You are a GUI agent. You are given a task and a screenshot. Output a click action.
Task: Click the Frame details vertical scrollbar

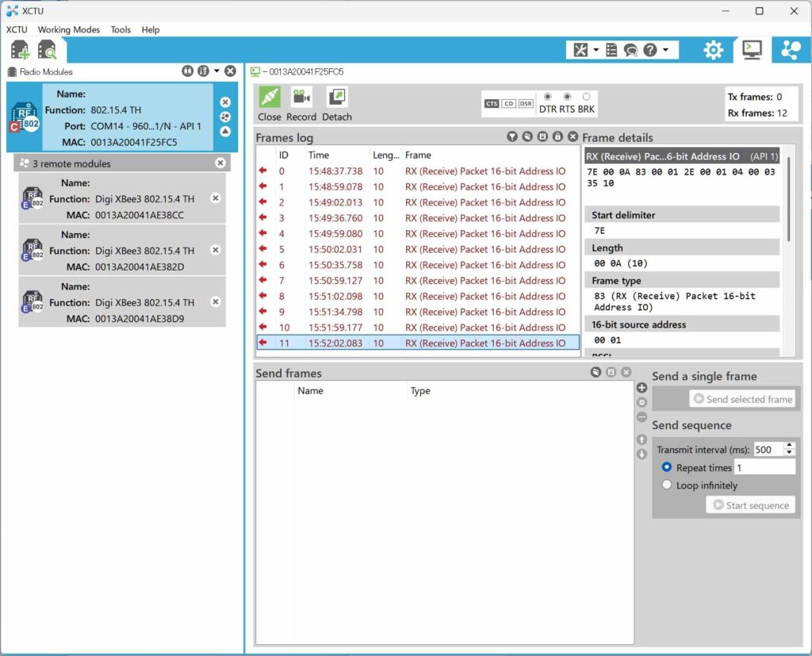[x=789, y=199]
